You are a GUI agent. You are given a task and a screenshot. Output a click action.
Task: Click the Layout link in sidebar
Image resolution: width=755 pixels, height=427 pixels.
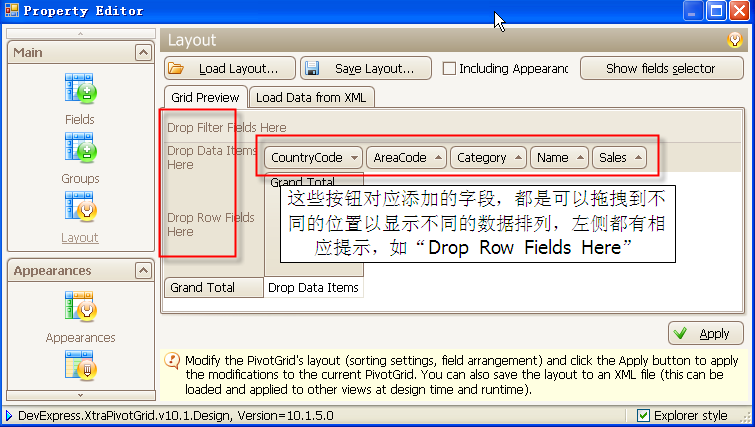coord(80,238)
